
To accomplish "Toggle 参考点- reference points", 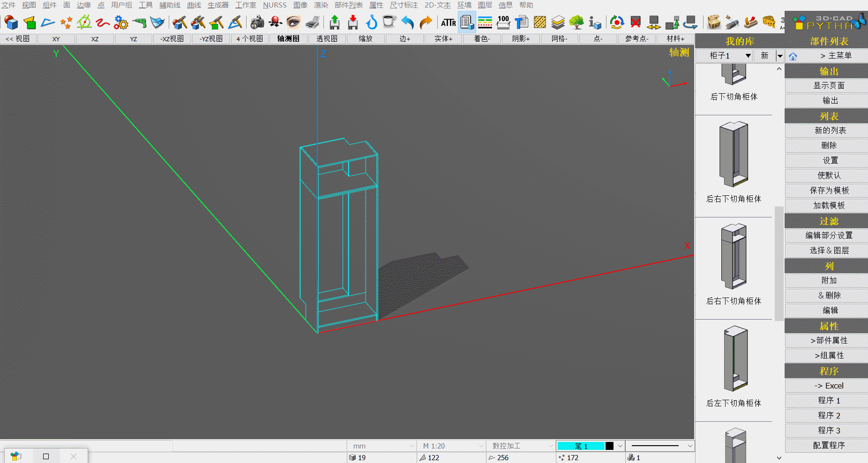I will pos(637,39).
